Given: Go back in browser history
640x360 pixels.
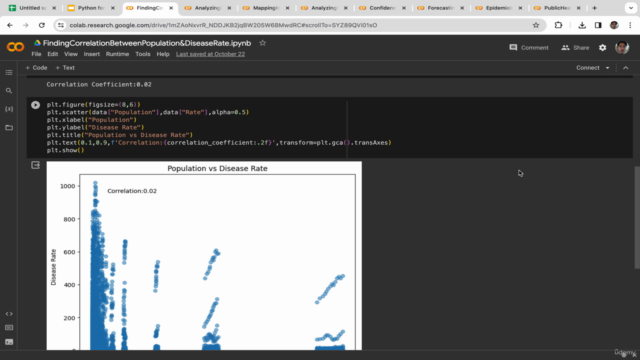Looking at the screenshot, I should click(10, 25).
